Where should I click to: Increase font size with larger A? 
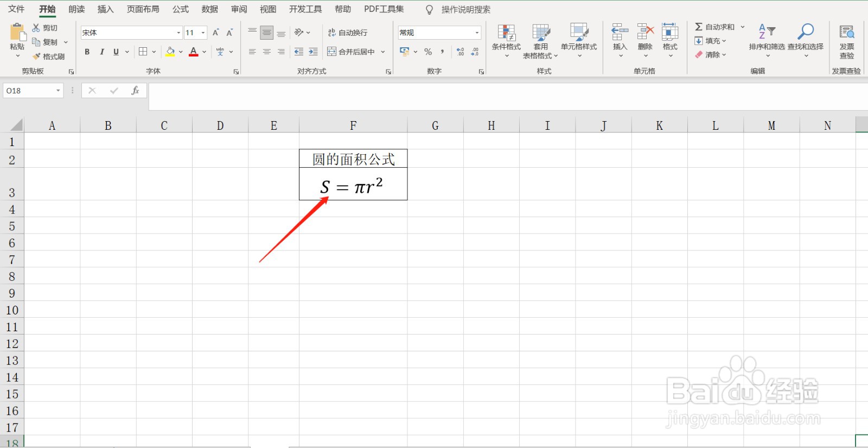point(216,33)
